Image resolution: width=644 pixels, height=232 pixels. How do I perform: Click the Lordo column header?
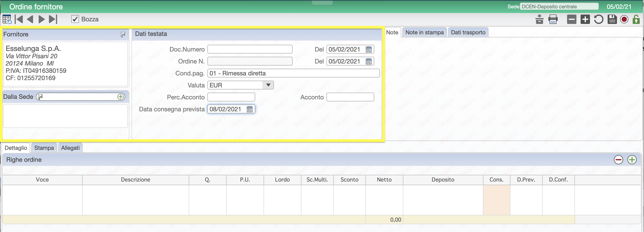click(x=282, y=180)
